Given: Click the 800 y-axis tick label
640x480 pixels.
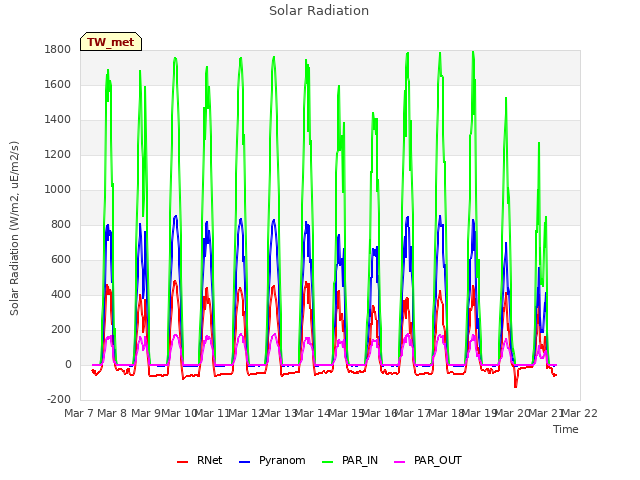Looking at the screenshot, I should click(61, 224).
